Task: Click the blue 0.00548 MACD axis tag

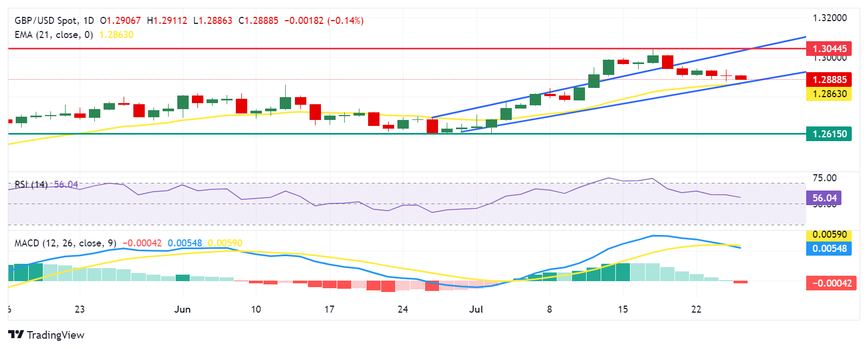Action: [829, 249]
